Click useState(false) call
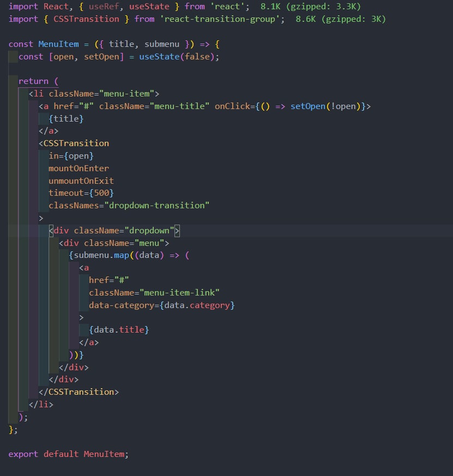This screenshot has height=476, width=453. click(x=177, y=57)
